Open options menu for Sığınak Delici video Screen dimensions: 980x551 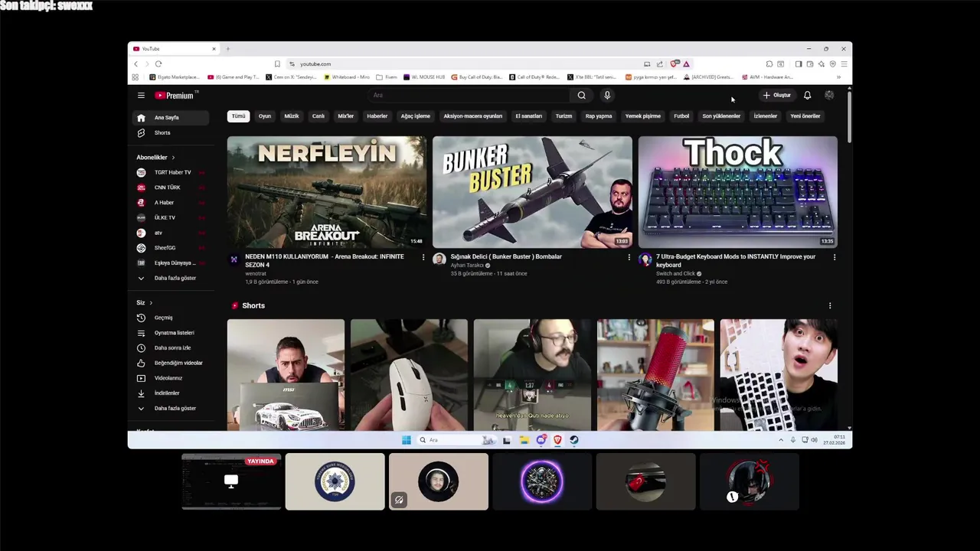pos(629,258)
